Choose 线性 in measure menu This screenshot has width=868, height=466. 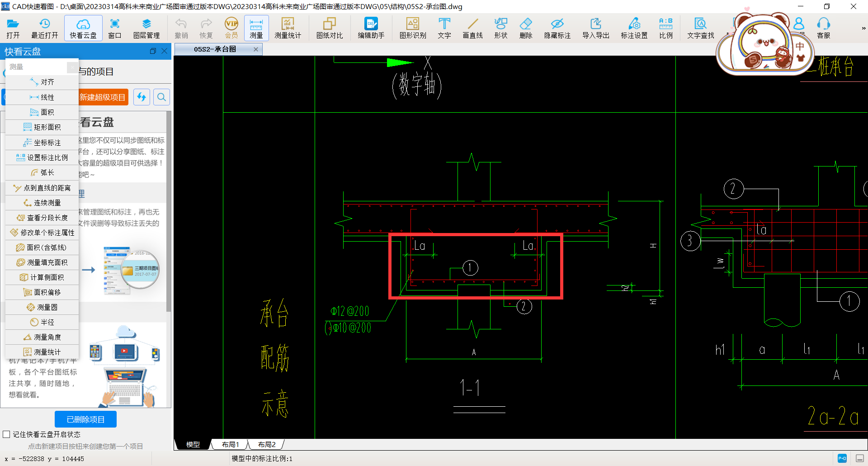click(42, 97)
